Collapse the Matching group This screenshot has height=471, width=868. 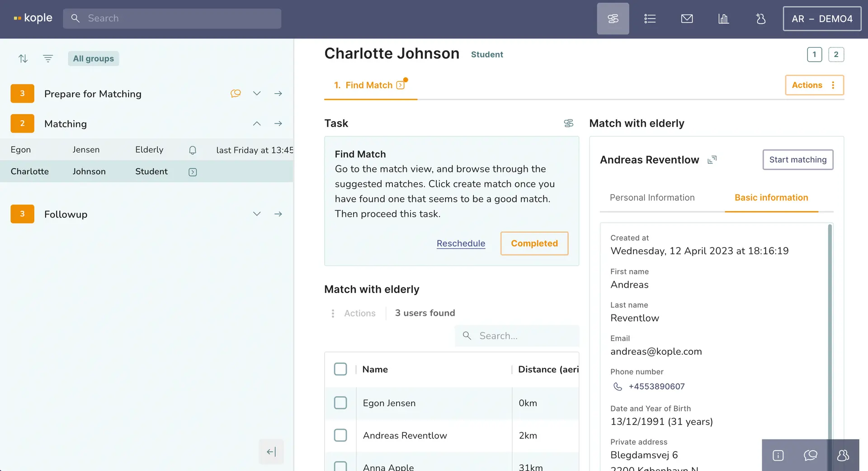click(x=257, y=124)
